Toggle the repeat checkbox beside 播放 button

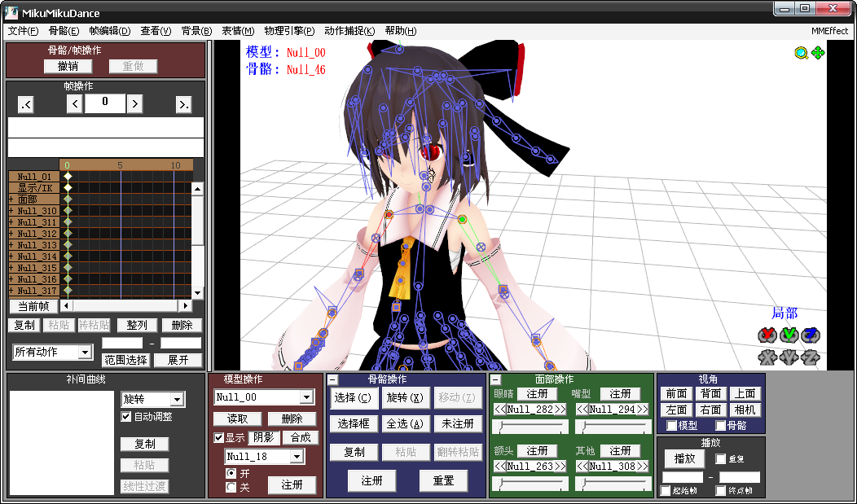[720, 458]
